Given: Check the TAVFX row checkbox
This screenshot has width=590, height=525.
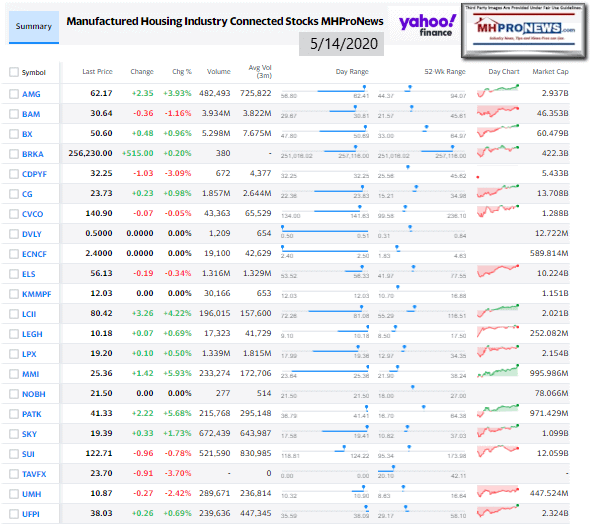Looking at the screenshot, I should [x=14, y=474].
